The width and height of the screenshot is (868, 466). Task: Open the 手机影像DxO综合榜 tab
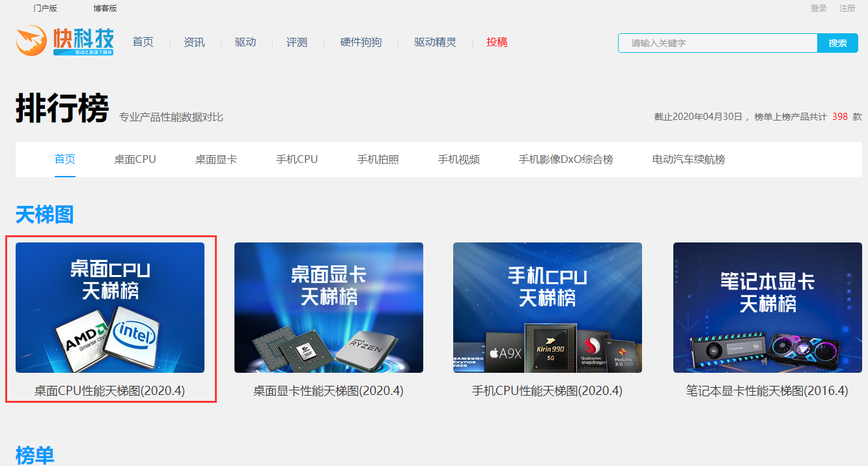click(x=566, y=159)
